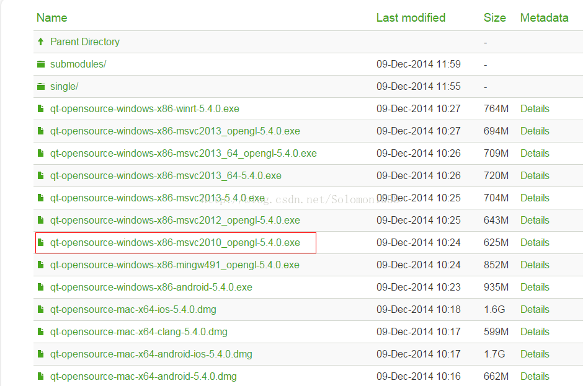Download qt-opensource-mac-x64-ios-5.4.0.dmg

pos(133,310)
